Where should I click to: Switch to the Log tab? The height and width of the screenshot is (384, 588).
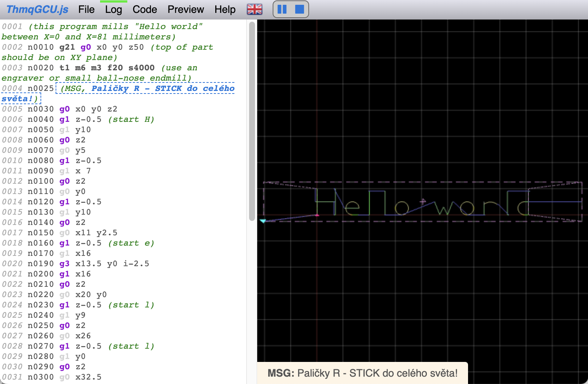click(113, 10)
